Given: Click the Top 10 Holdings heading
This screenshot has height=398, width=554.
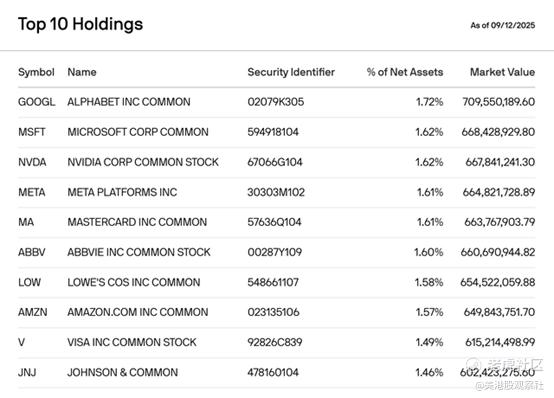Looking at the screenshot, I should tap(81, 24).
